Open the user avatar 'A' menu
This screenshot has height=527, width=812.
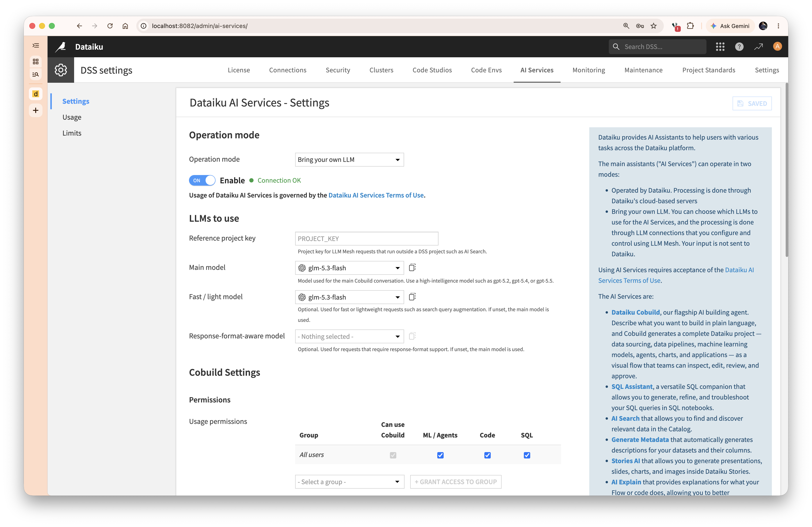click(x=777, y=46)
